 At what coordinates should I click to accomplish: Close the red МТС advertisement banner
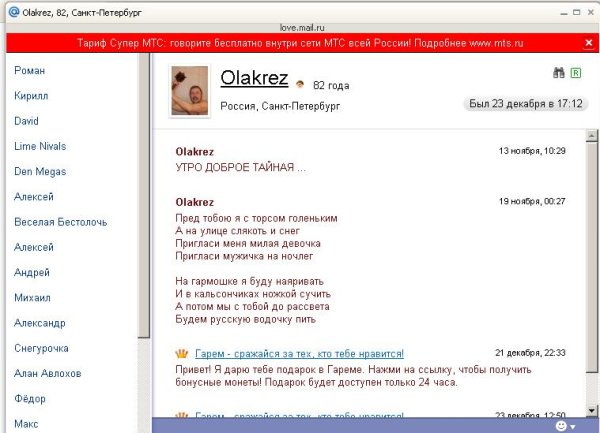click(588, 44)
